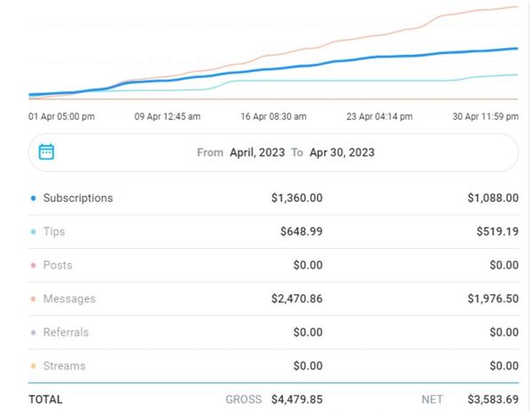Screen dimensions: 532x412
Task: Click the NET total $3,583.69
Action: click(x=493, y=400)
